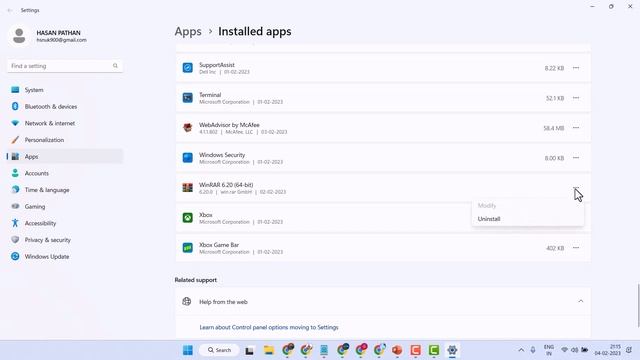Viewport: 640px width, 360px height.
Task: Click the WinRAR 6.20 (64-bit) name
Action: [226, 185]
